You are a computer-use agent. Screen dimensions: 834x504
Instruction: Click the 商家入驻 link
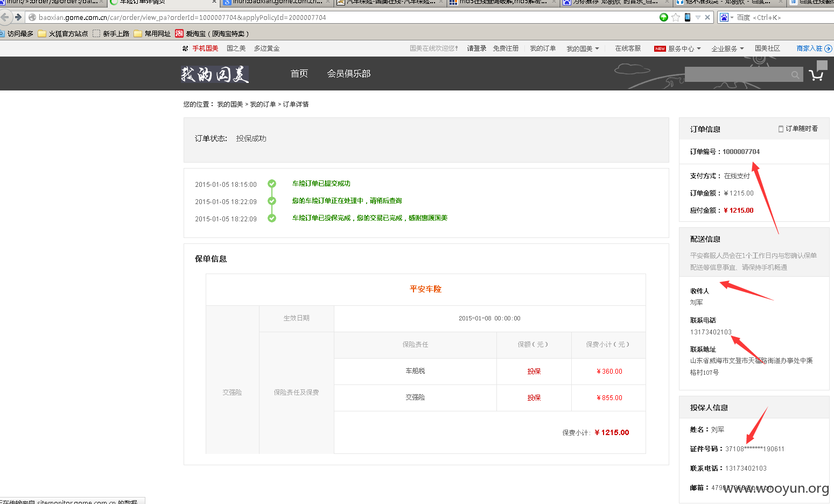(814, 48)
